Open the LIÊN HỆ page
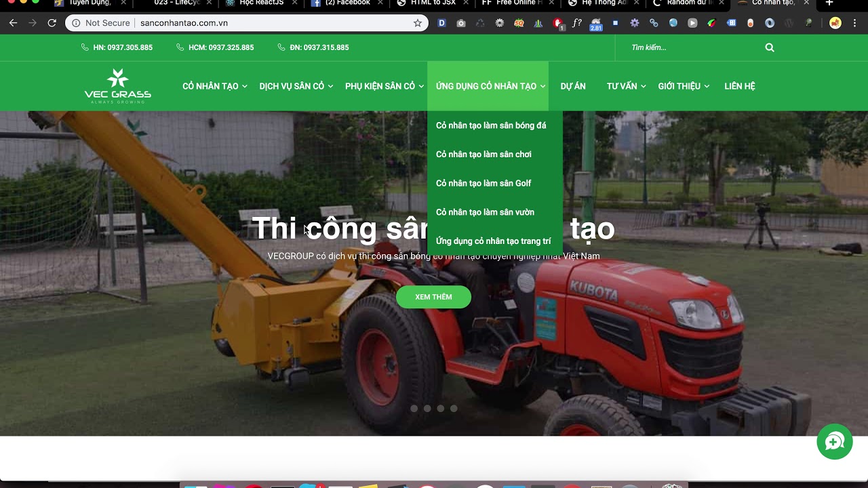The width and height of the screenshot is (868, 488). 740,86
